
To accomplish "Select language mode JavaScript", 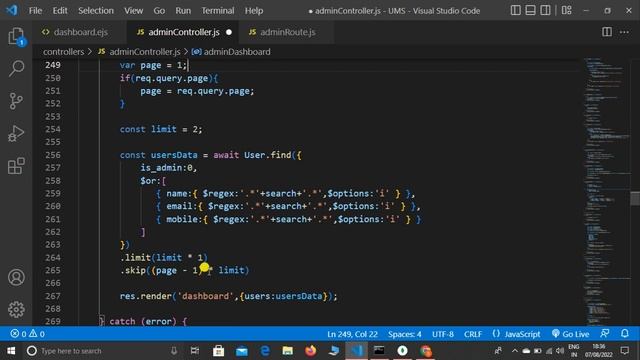I will point(516,334).
